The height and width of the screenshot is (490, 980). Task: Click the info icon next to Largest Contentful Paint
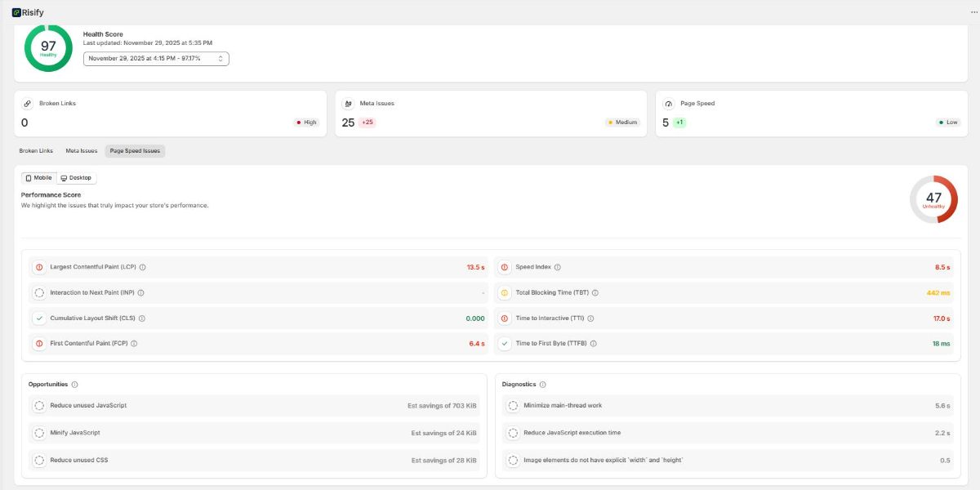(x=142, y=267)
